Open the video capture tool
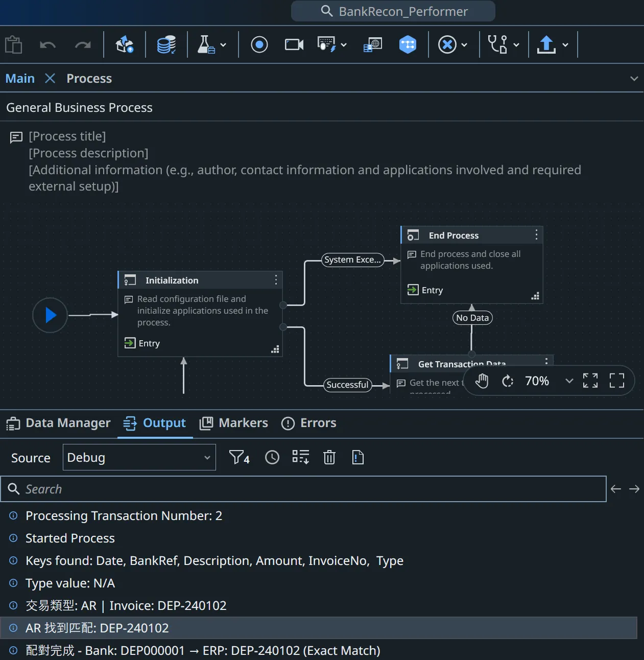This screenshot has width=644, height=660. (x=294, y=44)
